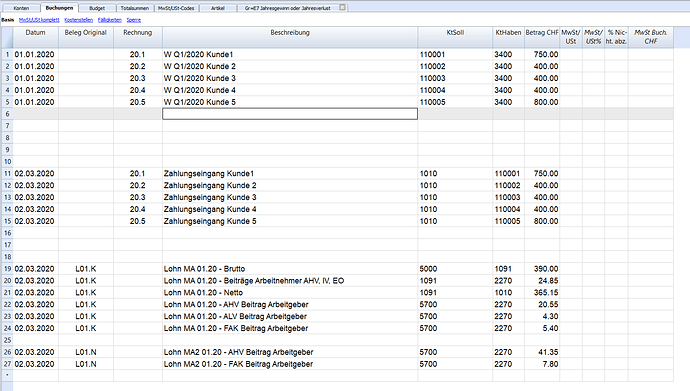Click amount 7.80 in row 27

(x=542, y=364)
